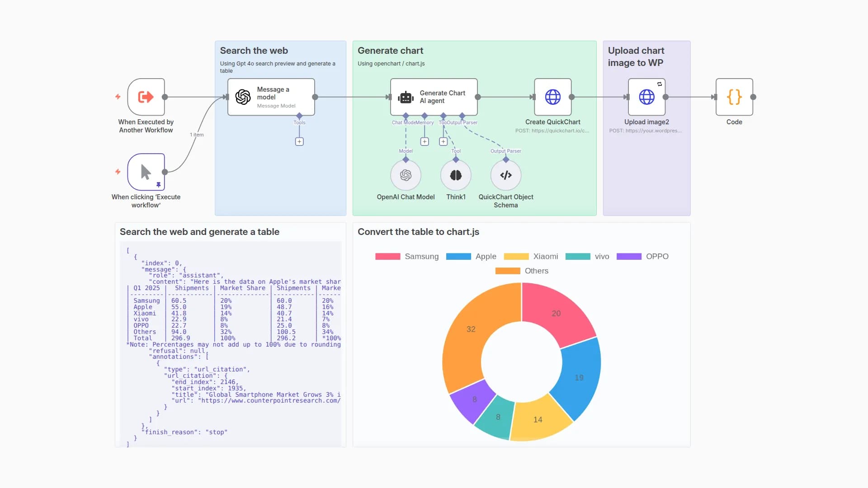Open the QuickChart Object Schema parser node
Image resolution: width=868 pixels, height=488 pixels.
(x=506, y=175)
